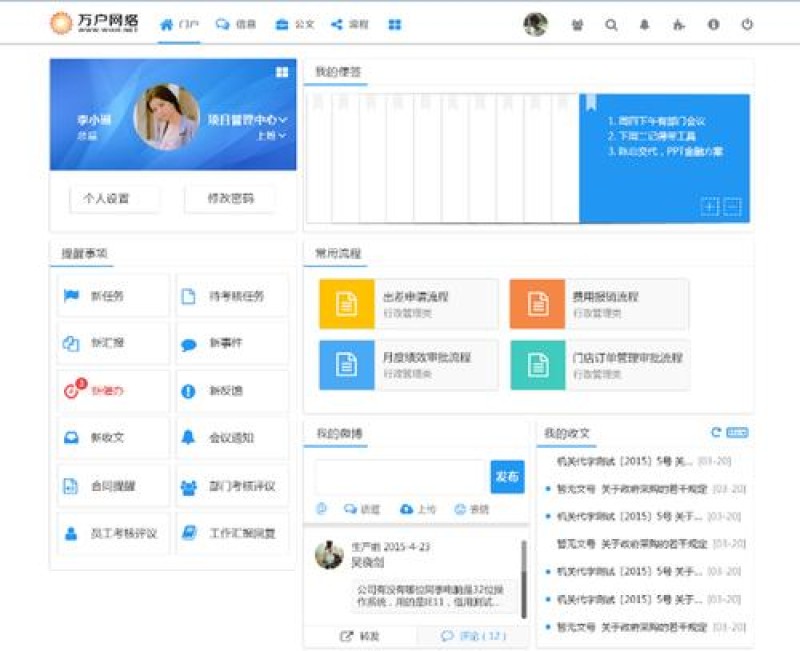Open 员工考核评议 item
Image resolution: width=800 pixels, height=651 pixels.
113,534
